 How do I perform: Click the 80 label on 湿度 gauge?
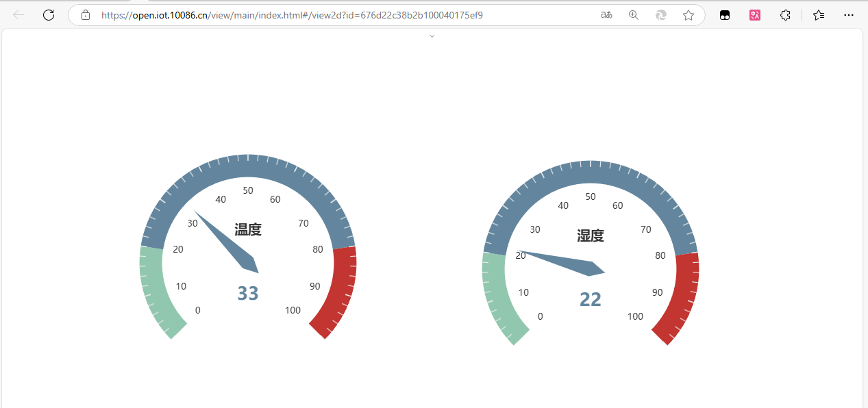coord(660,255)
